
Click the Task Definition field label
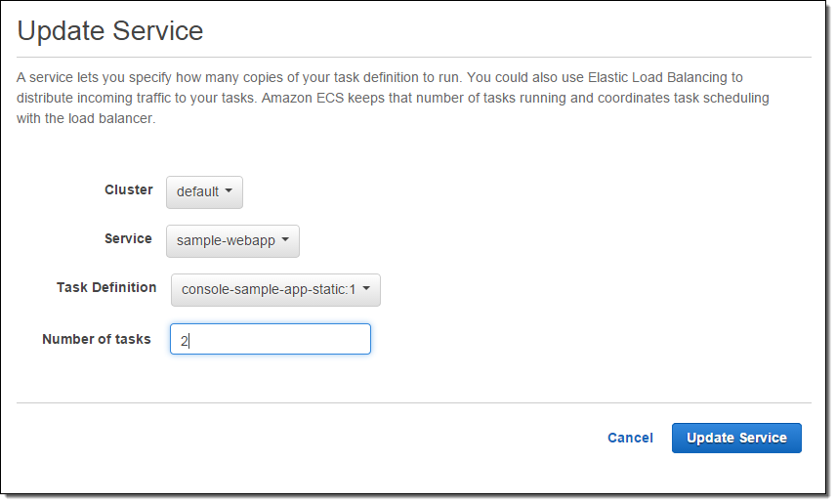pyautogui.click(x=106, y=287)
